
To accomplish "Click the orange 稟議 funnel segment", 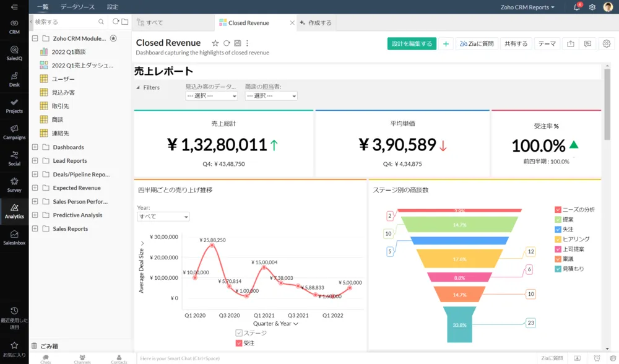I will point(459,295).
